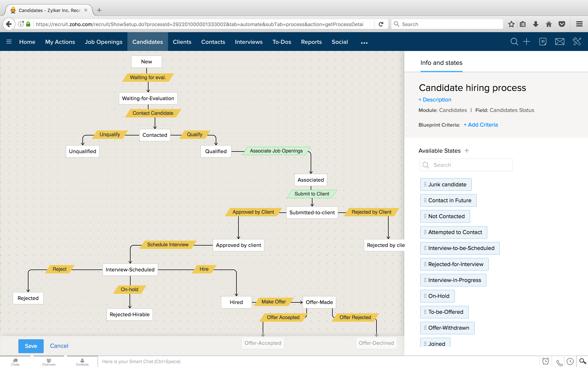Open the mail envelope icon

point(560,42)
